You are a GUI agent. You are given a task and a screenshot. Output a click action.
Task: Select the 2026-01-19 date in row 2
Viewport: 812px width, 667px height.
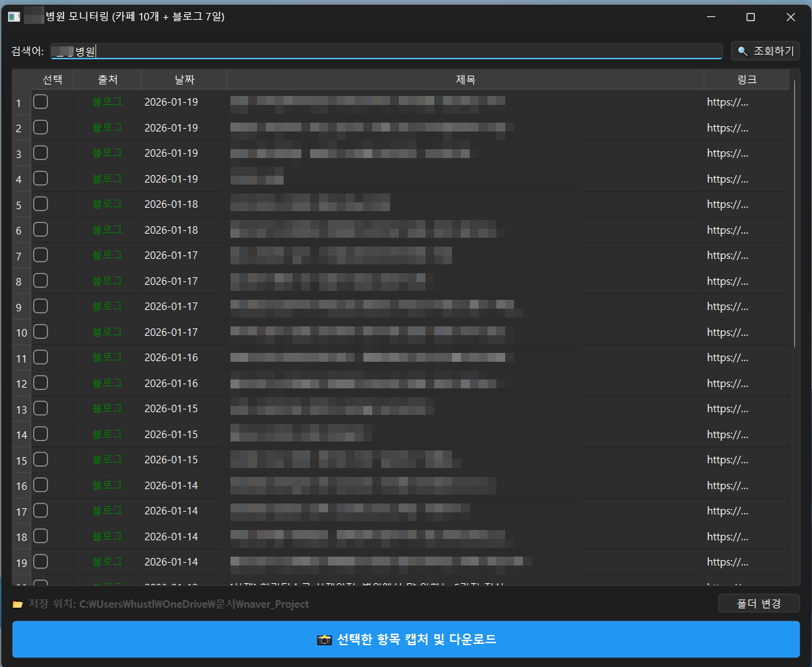tap(171, 128)
